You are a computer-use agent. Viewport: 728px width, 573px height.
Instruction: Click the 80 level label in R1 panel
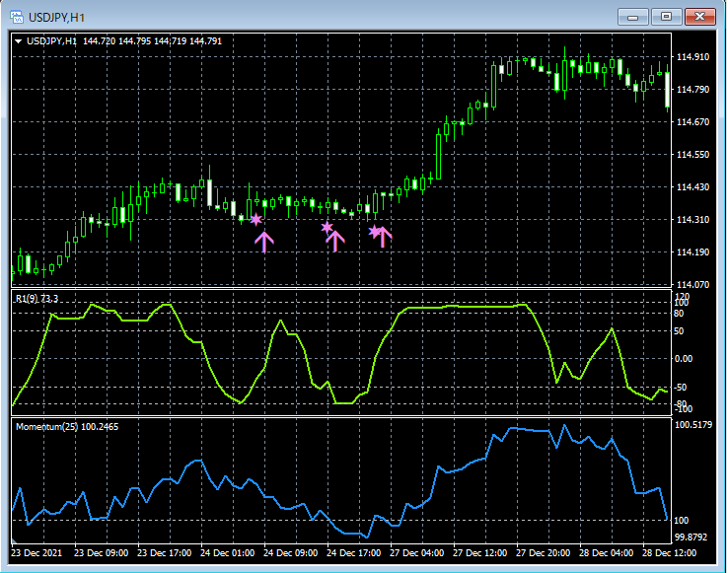pyautogui.click(x=679, y=314)
